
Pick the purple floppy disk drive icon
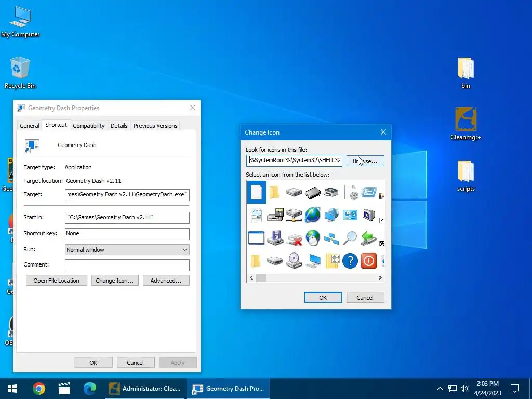click(x=275, y=238)
